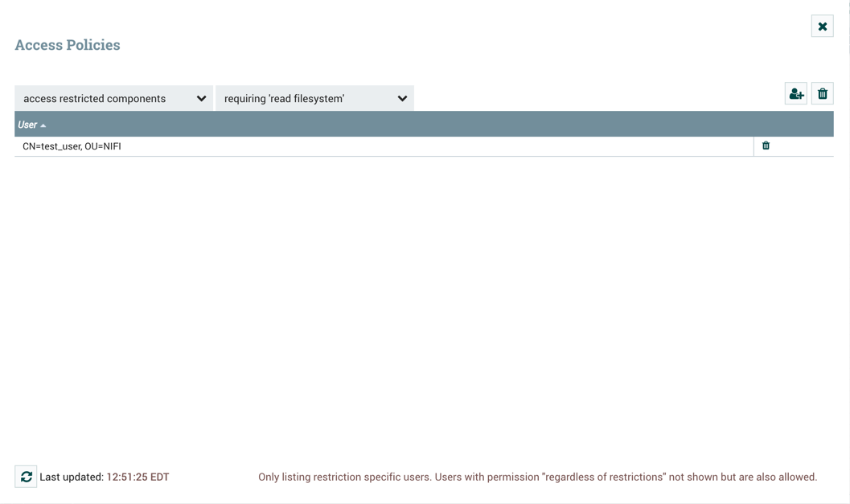This screenshot has height=504, width=850.
Task: Open the 'access restricted components' dropdown
Action: (113, 97)
